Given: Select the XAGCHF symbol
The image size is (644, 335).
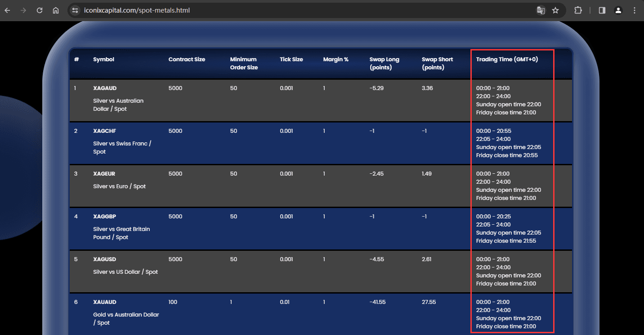Looking at the screenshot, I should pyautogui.click(x=104, y=131).
